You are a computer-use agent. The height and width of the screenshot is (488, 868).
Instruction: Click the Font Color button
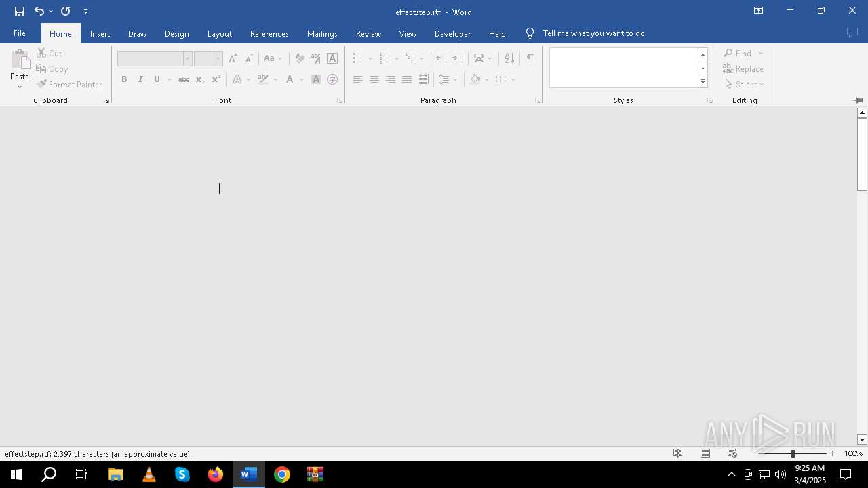point(290,79)
